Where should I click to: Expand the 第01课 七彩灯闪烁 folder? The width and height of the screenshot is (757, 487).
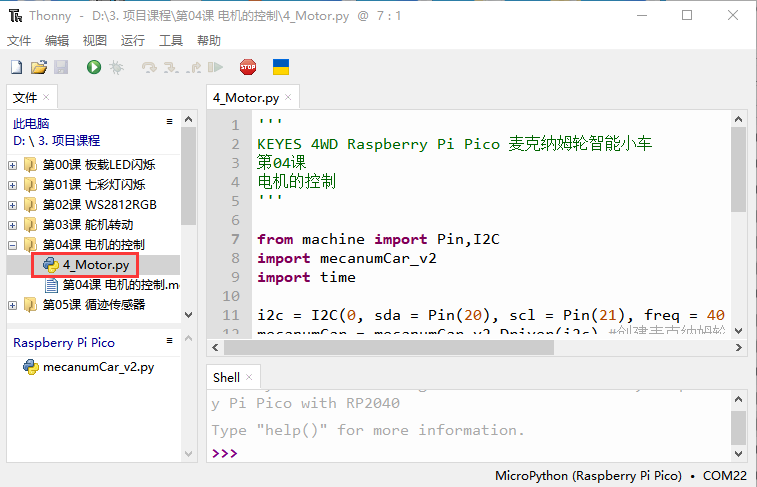(13, 185)
